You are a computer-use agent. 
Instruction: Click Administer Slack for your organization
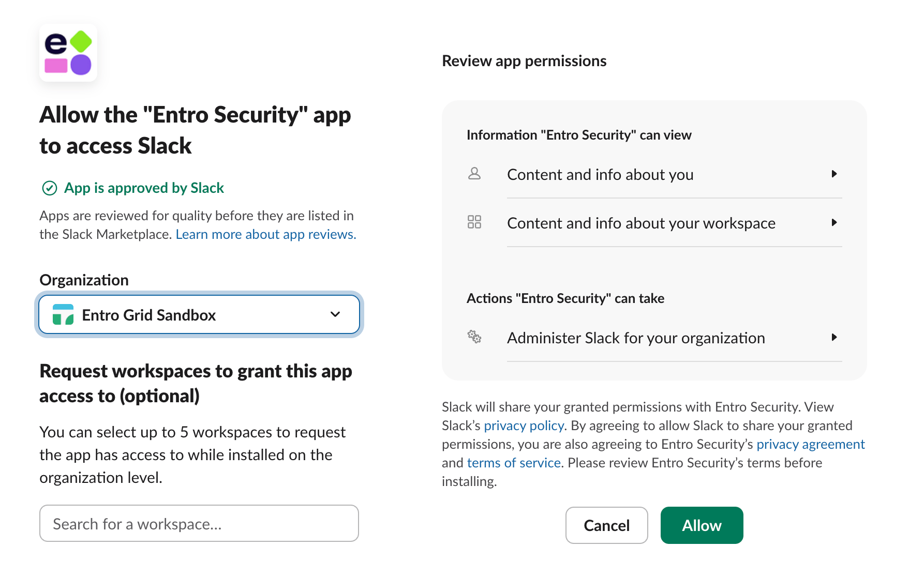coord(654,338)
